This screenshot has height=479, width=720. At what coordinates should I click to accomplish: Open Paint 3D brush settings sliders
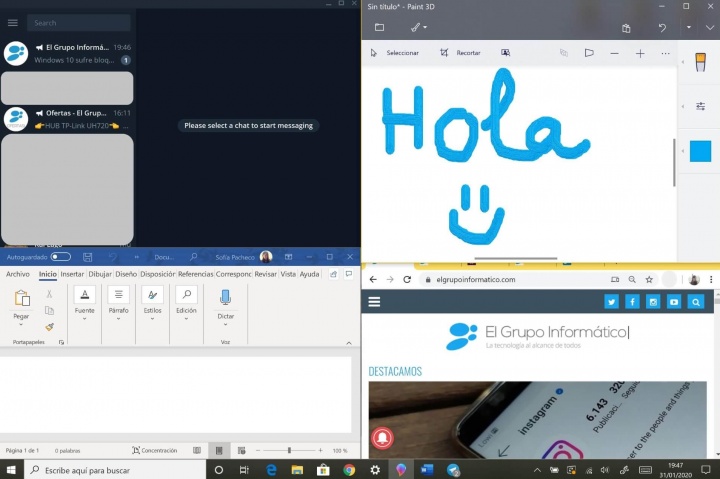pos(701,107)
